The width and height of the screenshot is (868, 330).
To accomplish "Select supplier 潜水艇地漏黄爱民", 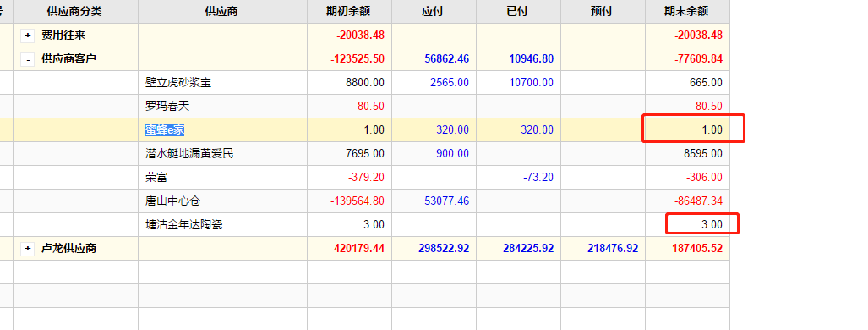I will pyautogui.click(x=189, y=154).
